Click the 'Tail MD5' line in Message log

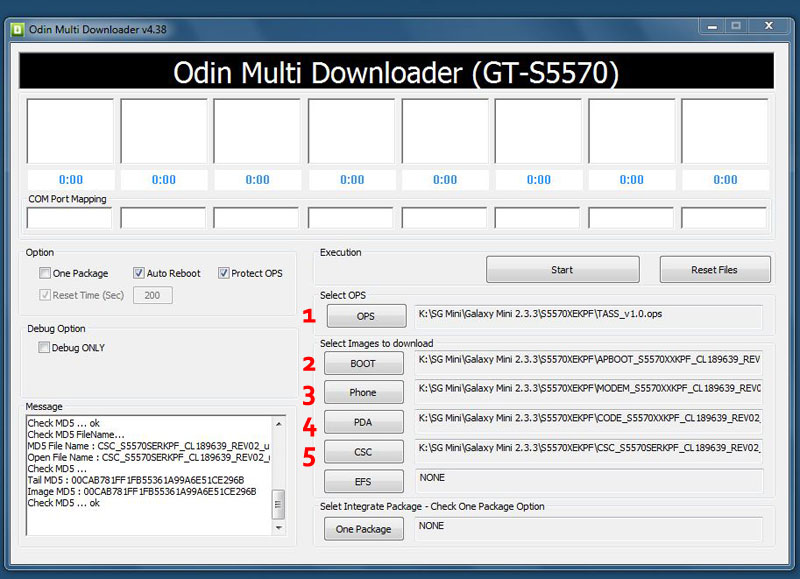pos(136,480)
